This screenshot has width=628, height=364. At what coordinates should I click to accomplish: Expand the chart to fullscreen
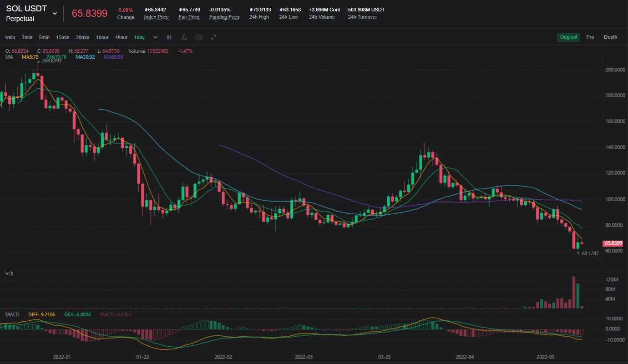coord(213,37)
